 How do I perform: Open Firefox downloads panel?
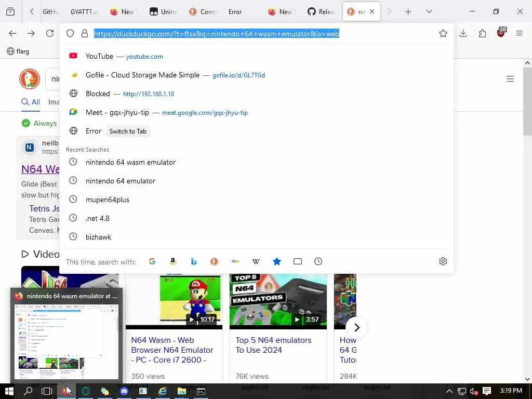click(463, 33)
